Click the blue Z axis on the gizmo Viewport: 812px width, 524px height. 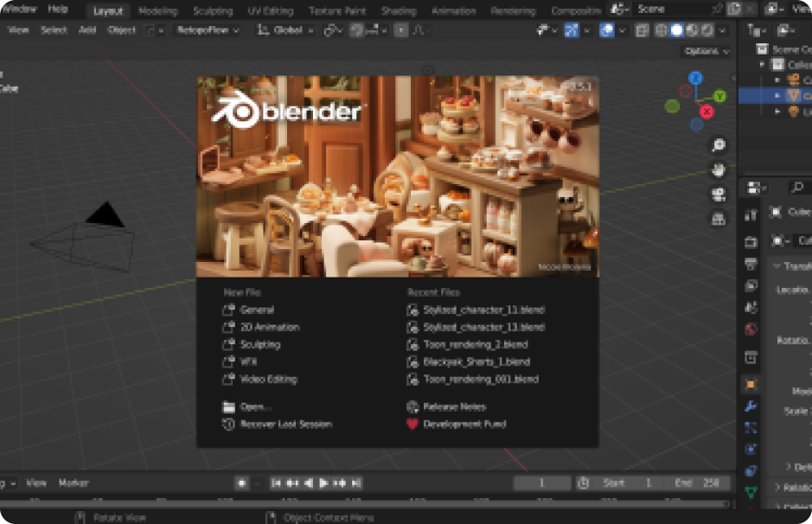[695, 78]
